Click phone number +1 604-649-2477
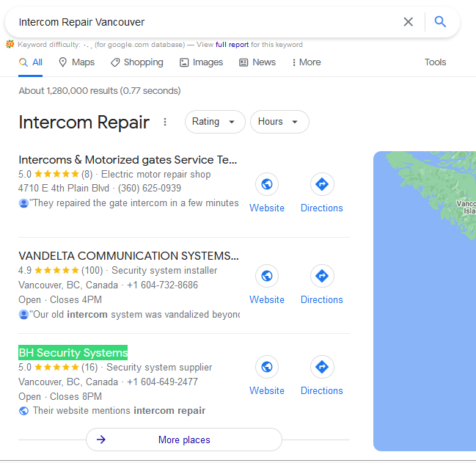The width and height of the screenshot is (476, 463). [162, 382]
